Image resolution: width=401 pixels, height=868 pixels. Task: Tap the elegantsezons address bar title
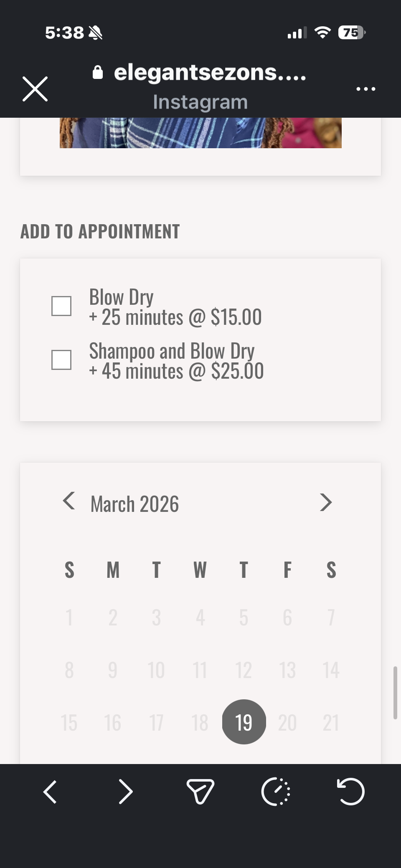pos(210,73)
